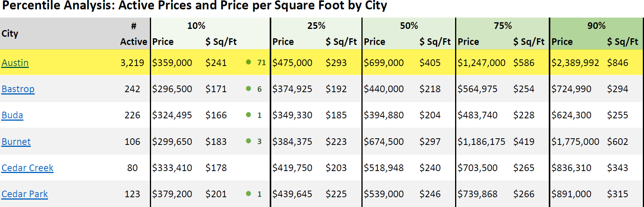Select the City column header
This screenshot has height=207, width=644.
click(10, 34)
